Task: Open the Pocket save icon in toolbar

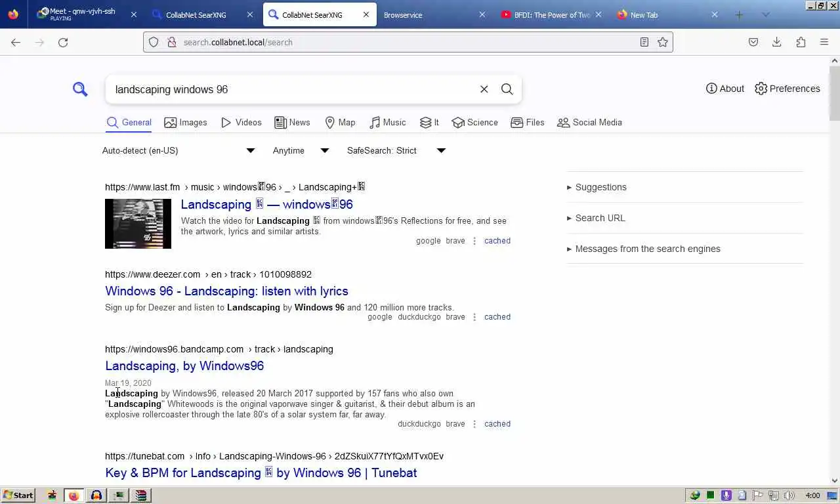Action: click(753, 42)
